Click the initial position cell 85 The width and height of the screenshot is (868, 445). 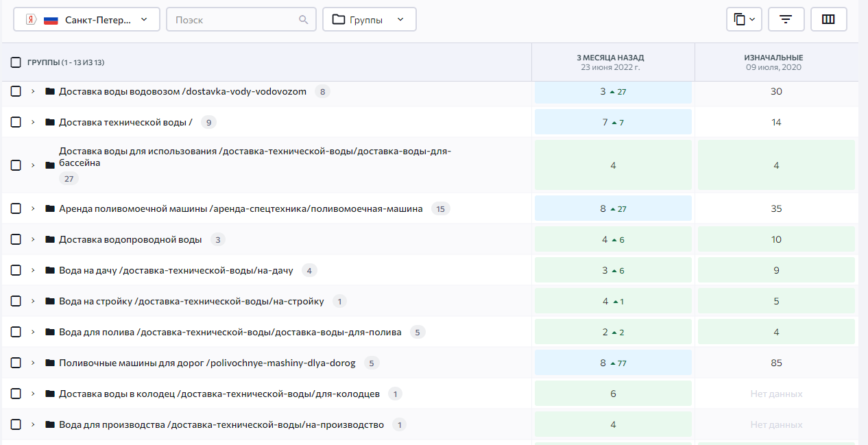coord(776,363)
